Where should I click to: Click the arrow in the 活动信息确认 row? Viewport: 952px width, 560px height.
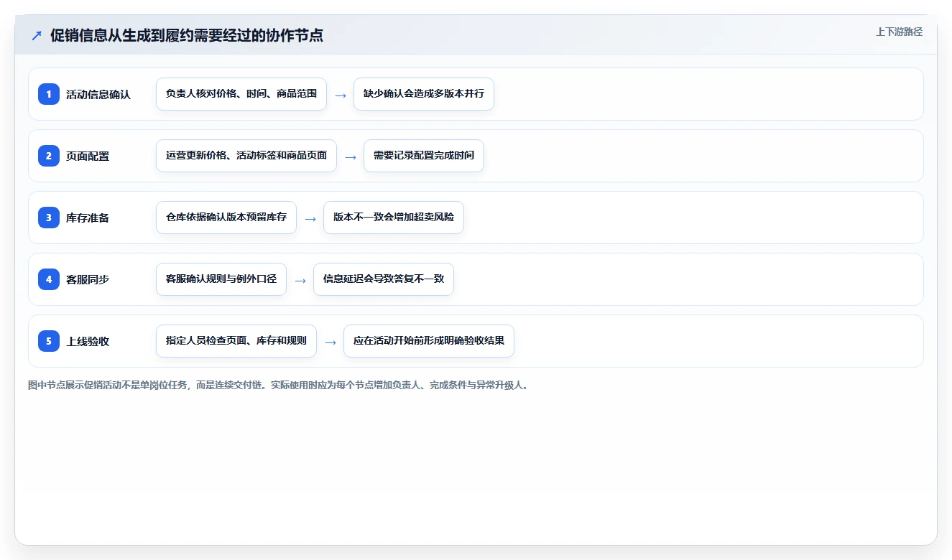[x=341, y=95]
